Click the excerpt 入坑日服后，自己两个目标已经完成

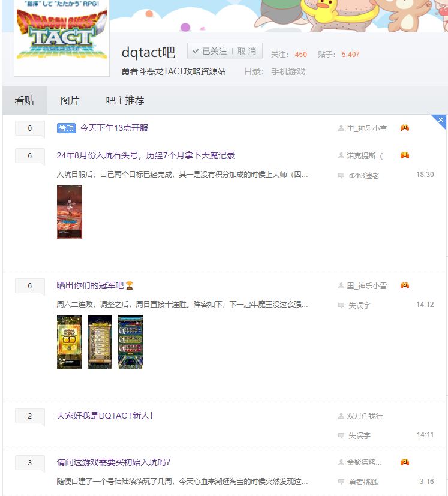coord(182,175)
